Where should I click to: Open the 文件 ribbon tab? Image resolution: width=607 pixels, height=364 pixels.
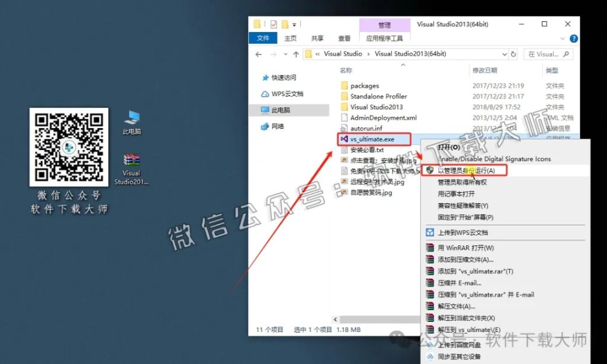coord(263,38)
